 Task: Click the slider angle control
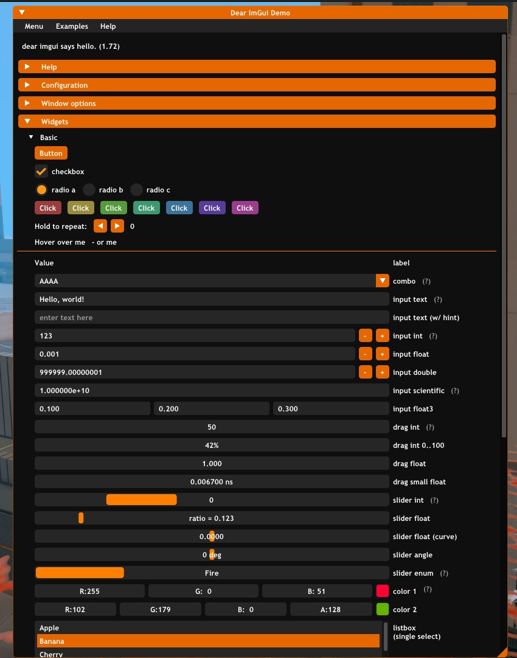coord(212,554)
